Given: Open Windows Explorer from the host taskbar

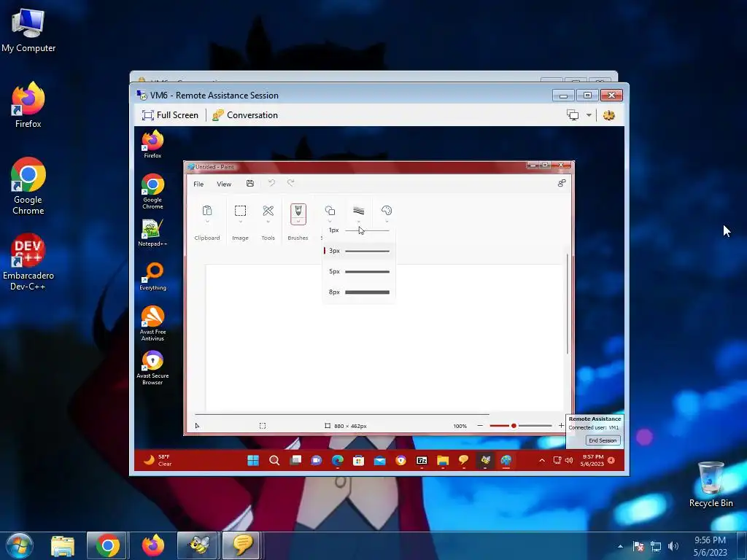Looking at the screenshot, I should coord(63,545).
